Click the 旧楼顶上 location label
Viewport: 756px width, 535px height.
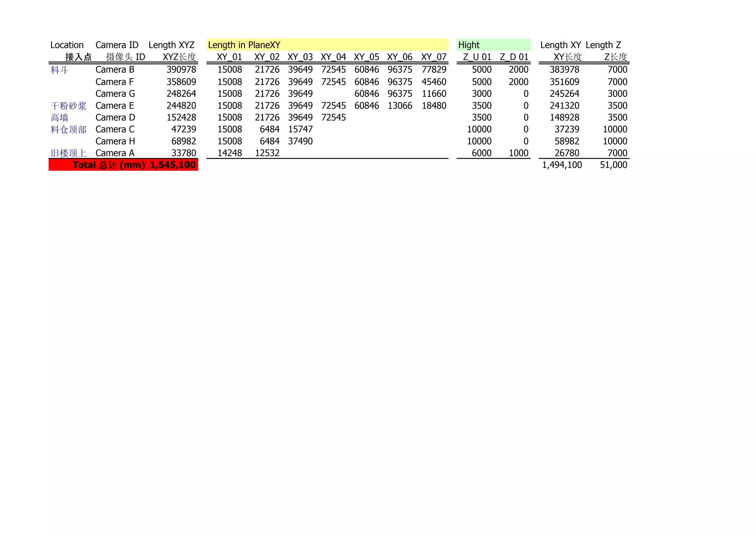point(68,153)
